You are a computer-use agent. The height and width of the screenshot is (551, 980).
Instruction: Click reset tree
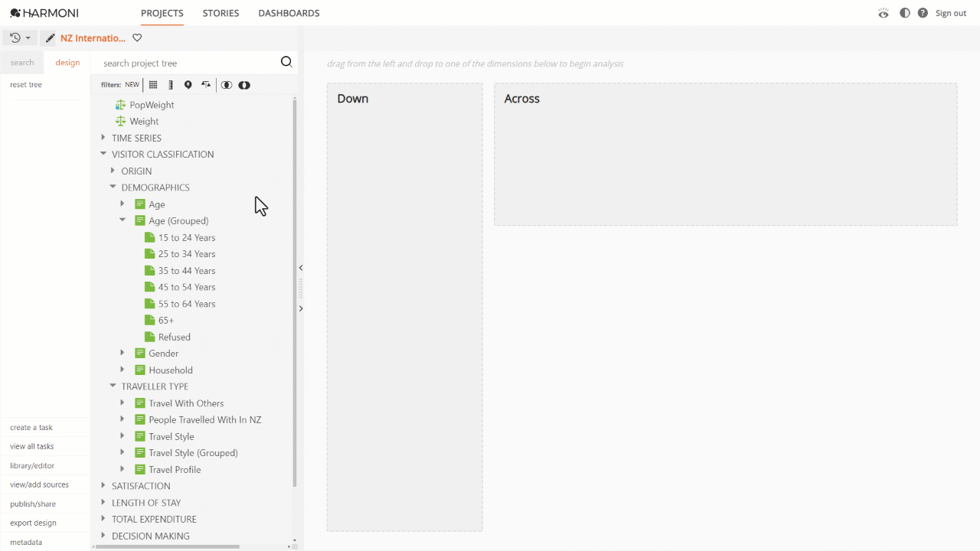point(26,84)
